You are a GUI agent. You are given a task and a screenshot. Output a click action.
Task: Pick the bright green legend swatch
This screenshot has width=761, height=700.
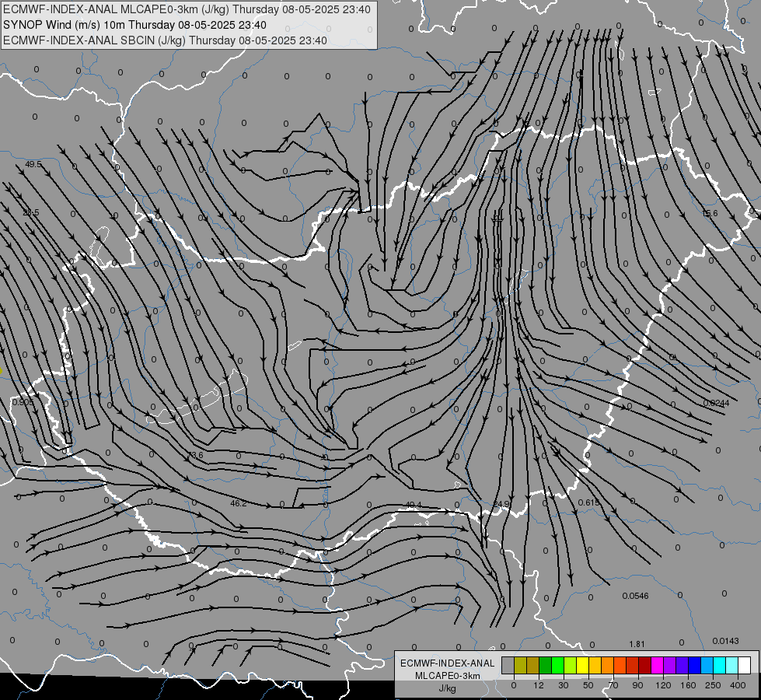pyautogui.click(x=558, y=666)
